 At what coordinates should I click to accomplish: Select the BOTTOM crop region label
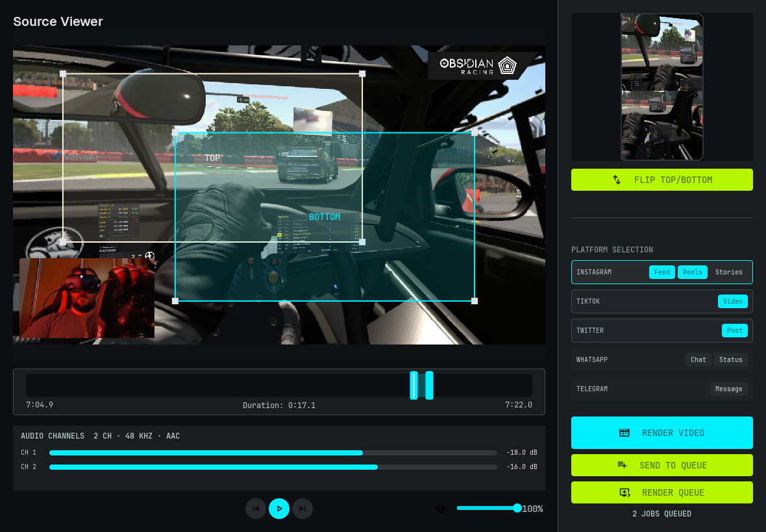point(325,217)
